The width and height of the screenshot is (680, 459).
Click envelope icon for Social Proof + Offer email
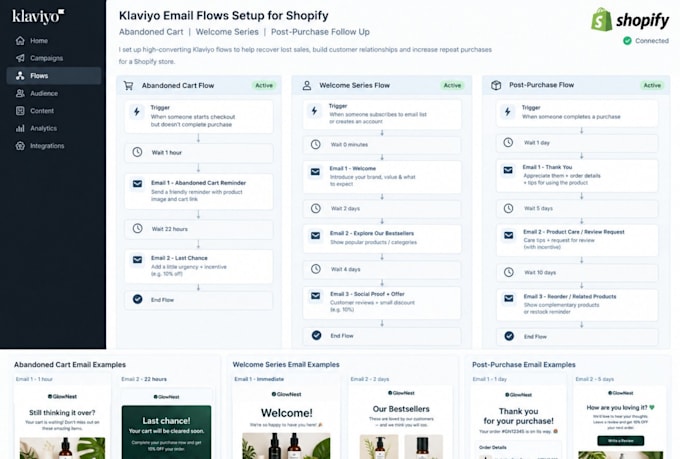(316, 295)
